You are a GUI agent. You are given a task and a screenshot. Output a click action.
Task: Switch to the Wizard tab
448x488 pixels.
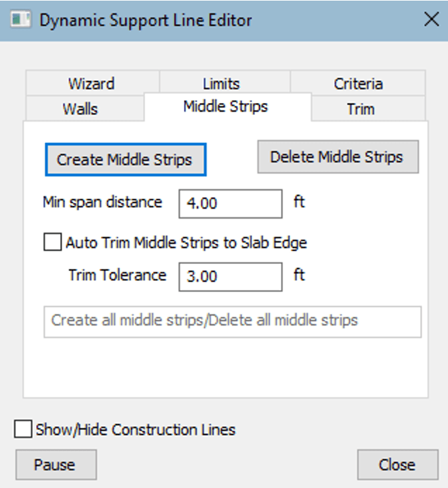pos(92,84)
